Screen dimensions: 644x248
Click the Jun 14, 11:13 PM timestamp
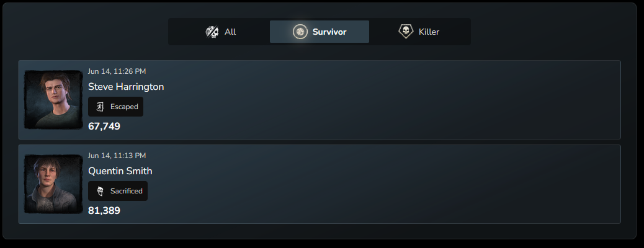click(x=117, y=156)
